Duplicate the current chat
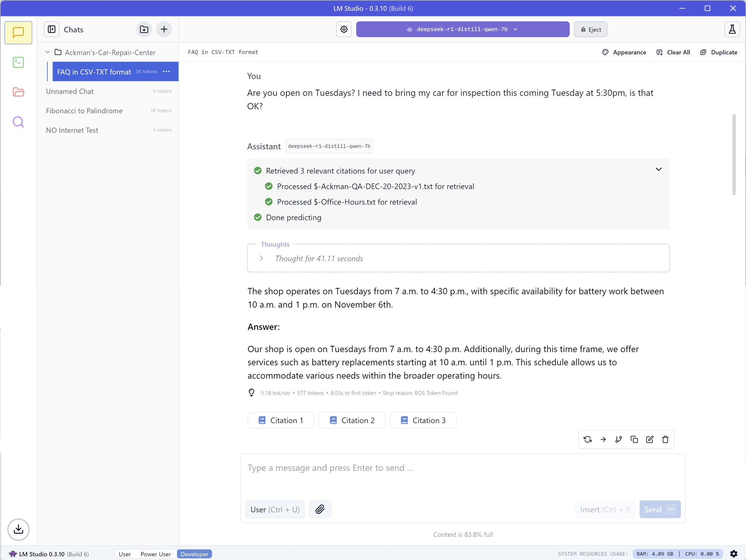Screen dimensions: 746x560 (719, 52)
